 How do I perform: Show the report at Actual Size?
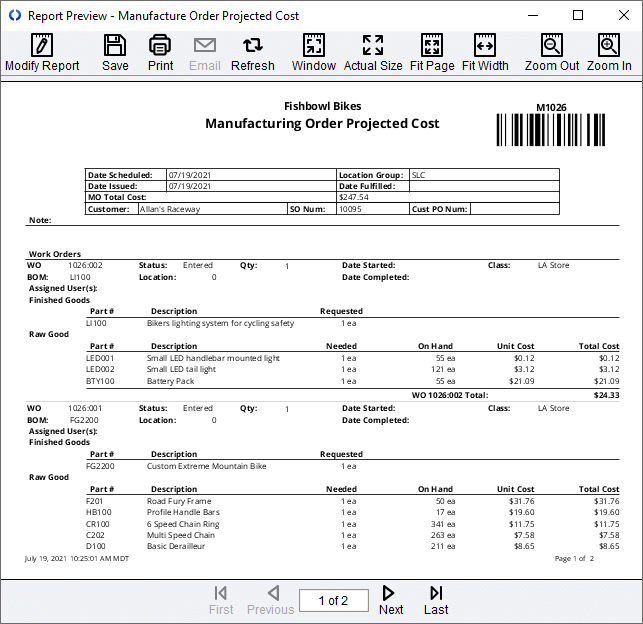coord(373,53)
